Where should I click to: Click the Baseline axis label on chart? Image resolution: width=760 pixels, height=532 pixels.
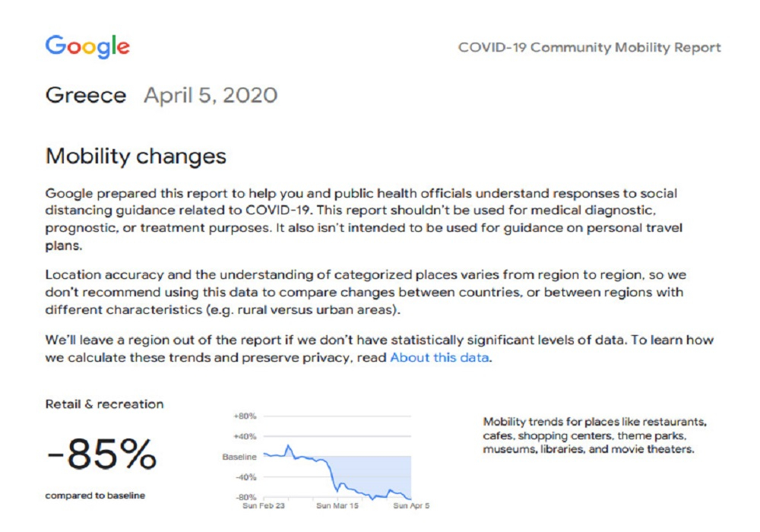pos(239,457)
